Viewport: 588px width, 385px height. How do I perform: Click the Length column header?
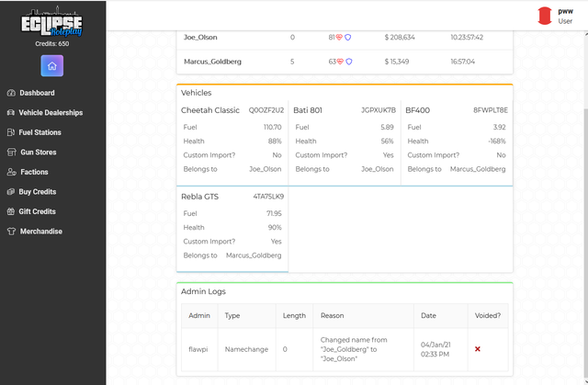click(294, 316)
